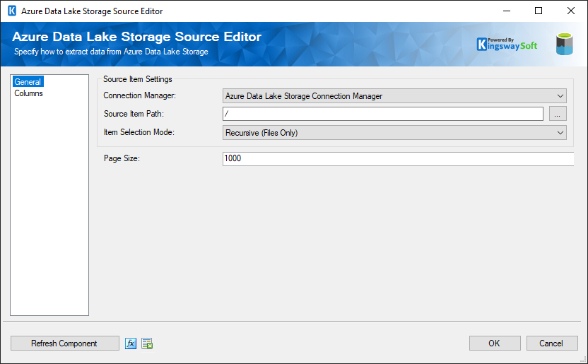The width and height of the screenshot is (588, 364).
Task: Minimize the editor window
Action: 507,11
